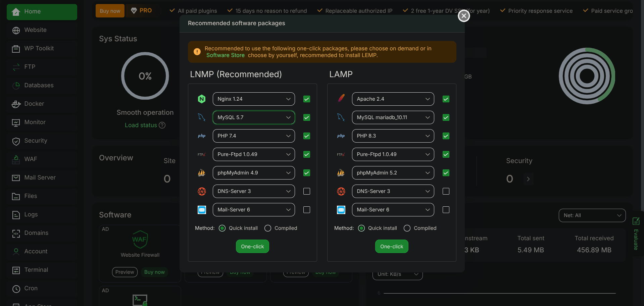
Task: Click the phpMyAdmin sailboat icon in LNMP
Action: coord(202,173)
